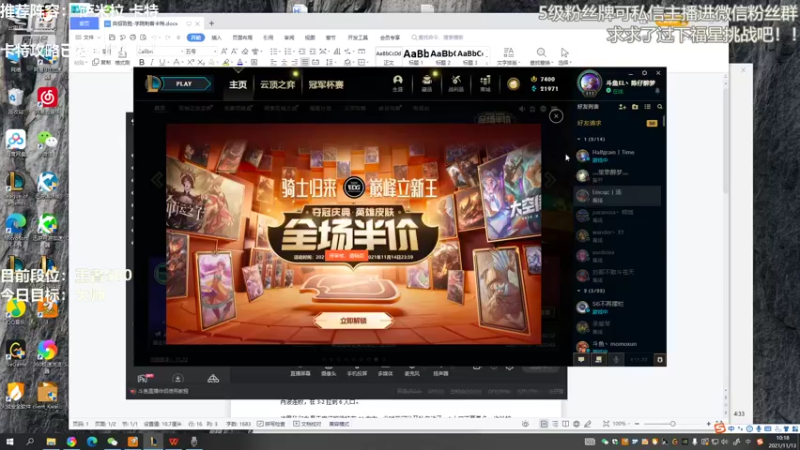Open the missions icon below friends

click(x=598, y=360)
